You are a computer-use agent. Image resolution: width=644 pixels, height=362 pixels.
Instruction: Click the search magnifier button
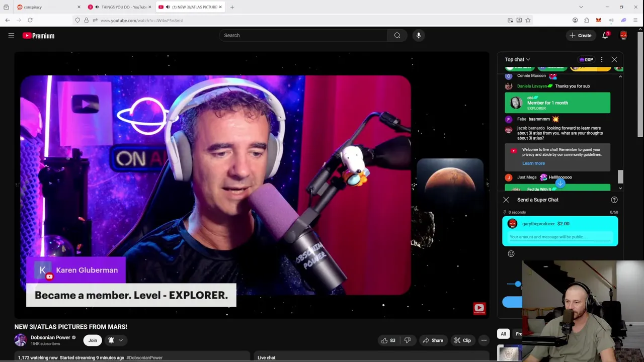click(397, 35)
